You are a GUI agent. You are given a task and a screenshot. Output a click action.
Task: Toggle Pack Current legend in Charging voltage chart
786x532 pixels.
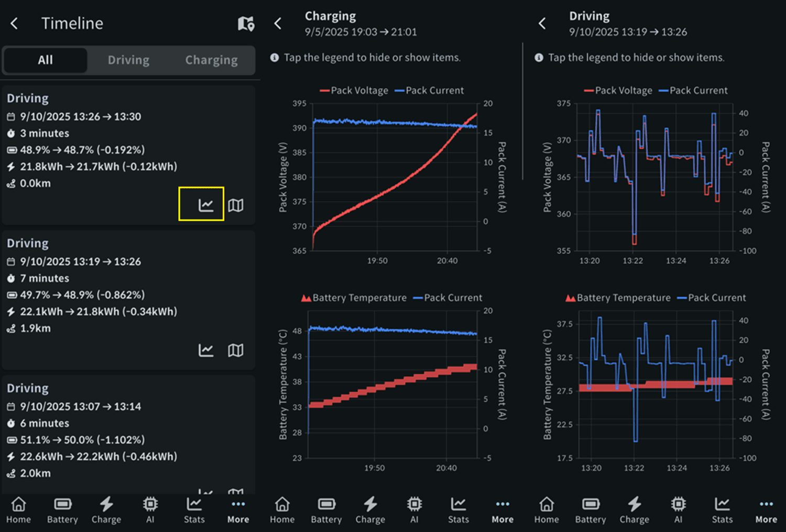429,91
